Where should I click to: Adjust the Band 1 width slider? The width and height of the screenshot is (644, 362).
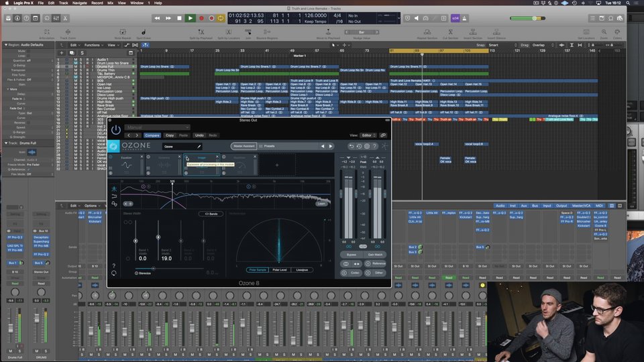pos(136,241)
